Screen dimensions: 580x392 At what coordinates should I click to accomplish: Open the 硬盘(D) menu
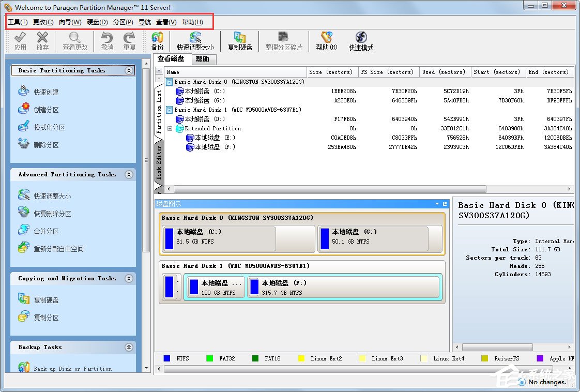coord(97,22)
